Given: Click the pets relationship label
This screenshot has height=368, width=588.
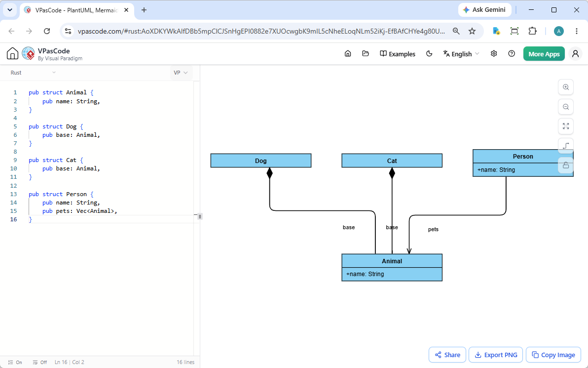Looking at the screenshot, I should [x=433, y=229].
